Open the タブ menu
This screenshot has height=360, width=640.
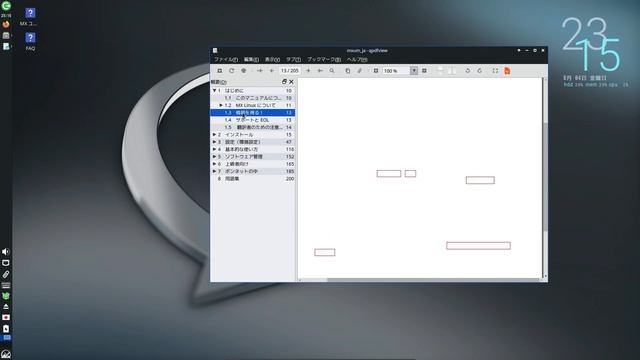coord(293,60)
